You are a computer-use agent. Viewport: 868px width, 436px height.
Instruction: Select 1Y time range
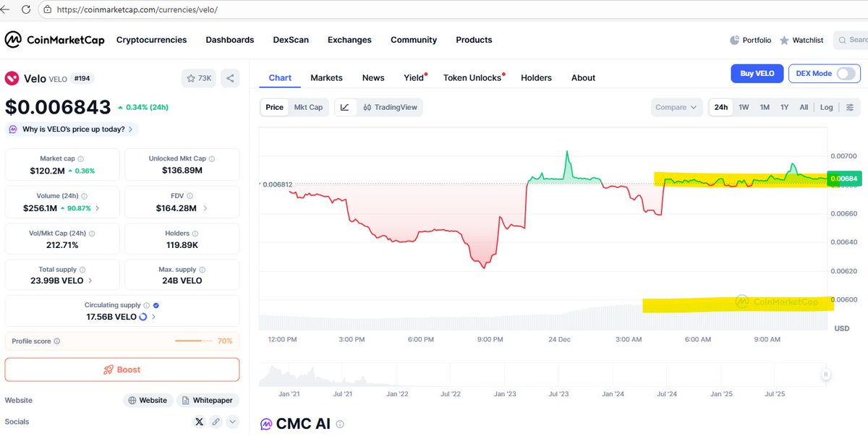pos(785,107)
